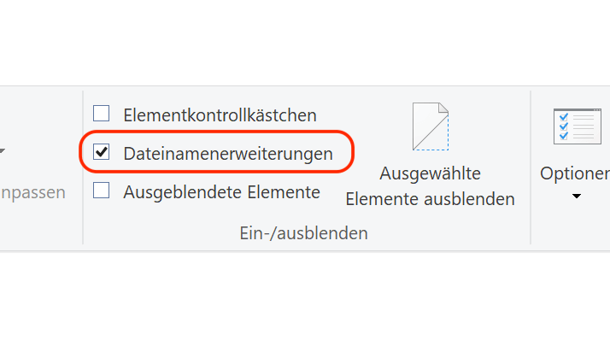This screenshot has width=610, height=364.
Task: Click the Ein-/ausblenden group caption
Action: point(304,233)
